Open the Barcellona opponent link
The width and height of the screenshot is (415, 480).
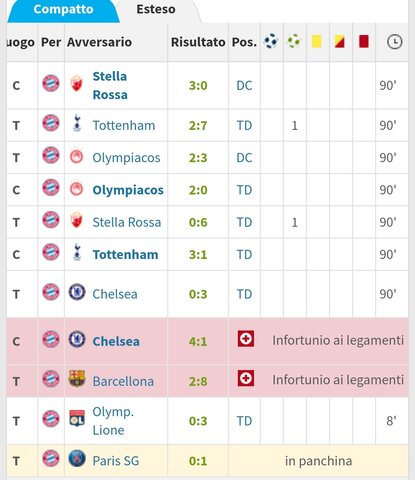123,381
